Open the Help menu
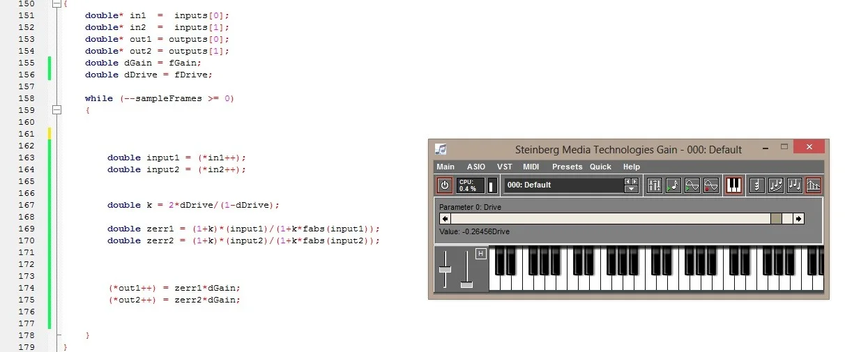The image size is (868, 352). (632, 167)
